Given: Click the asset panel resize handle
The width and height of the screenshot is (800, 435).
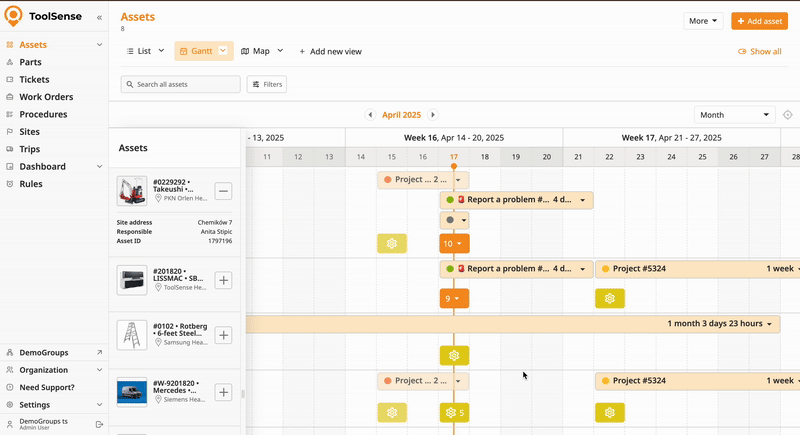Looking at the screenshot, I should pyautogui.click(x=243, y=394).
